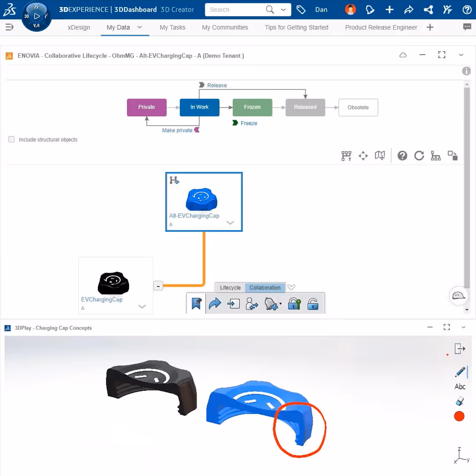
Task: Expand the EVChargingCap card chevron
Action: (142, 306)
